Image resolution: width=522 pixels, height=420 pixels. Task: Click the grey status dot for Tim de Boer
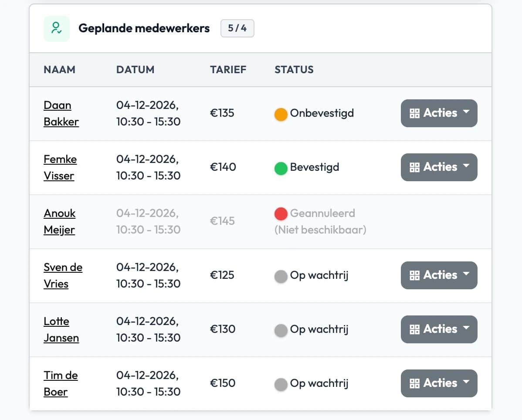(x=281, y=384)
